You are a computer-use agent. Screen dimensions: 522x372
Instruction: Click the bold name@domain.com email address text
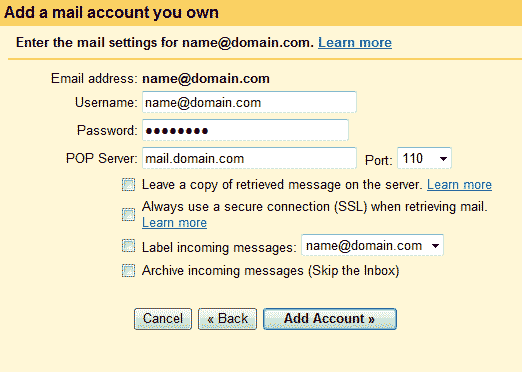tap(206, 79)
